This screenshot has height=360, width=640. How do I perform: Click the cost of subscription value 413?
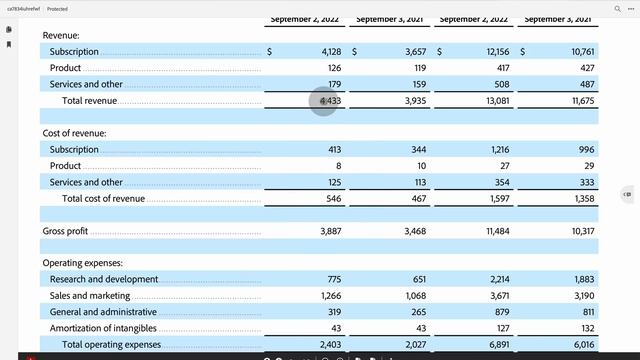[335, 150]
